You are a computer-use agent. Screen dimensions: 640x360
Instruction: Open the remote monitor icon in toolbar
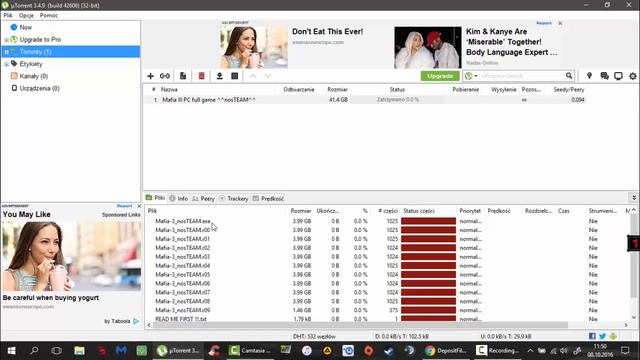(618, 76)
